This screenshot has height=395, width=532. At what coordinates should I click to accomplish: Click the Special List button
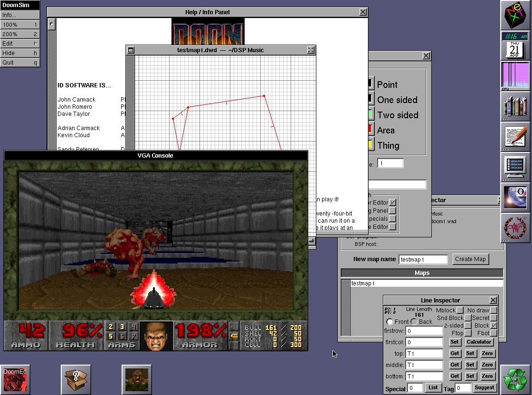tap(433, 387)
